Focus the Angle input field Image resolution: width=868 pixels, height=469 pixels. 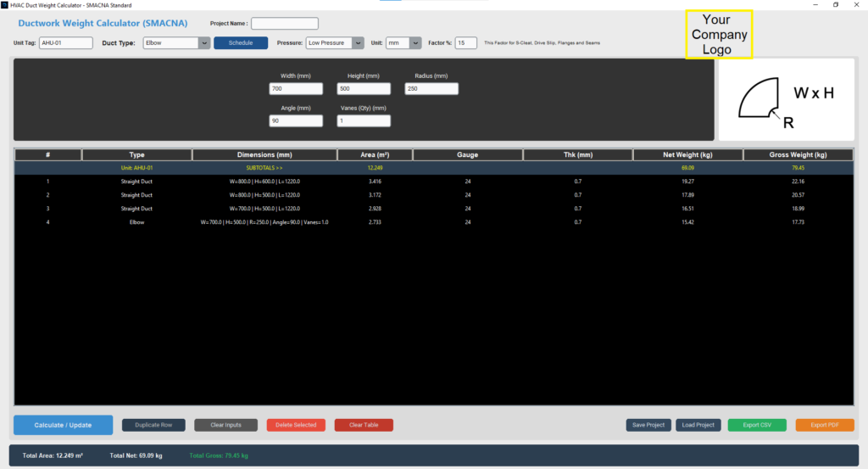[x=296, y=120]
